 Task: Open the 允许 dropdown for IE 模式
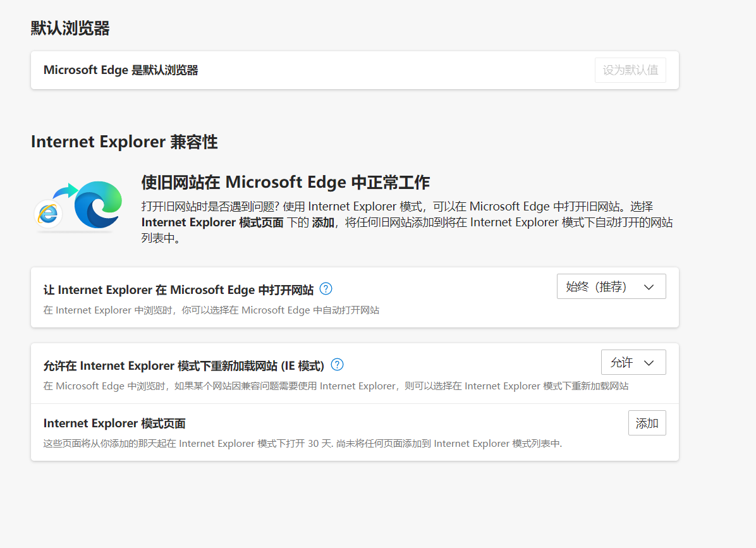tap(633, 362)
